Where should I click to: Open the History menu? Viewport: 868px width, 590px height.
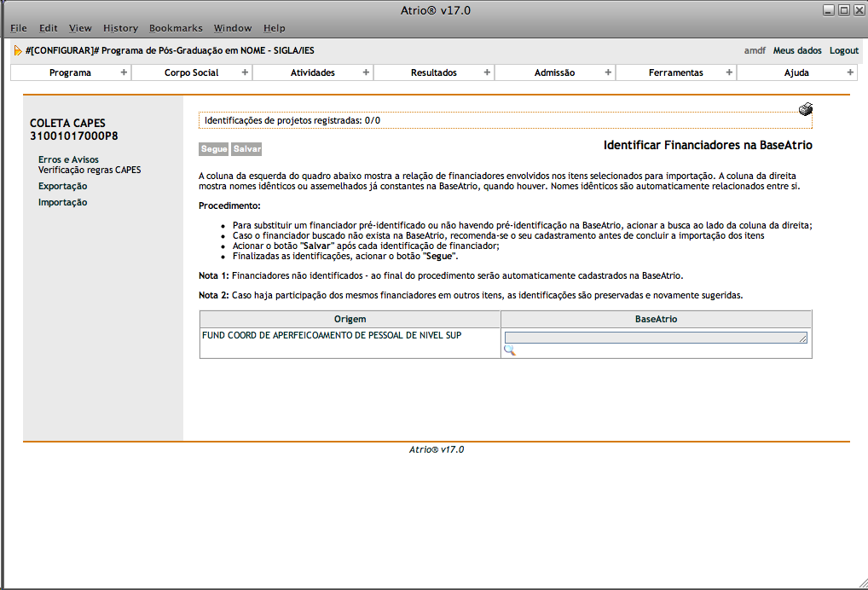(x=120, y=28)
